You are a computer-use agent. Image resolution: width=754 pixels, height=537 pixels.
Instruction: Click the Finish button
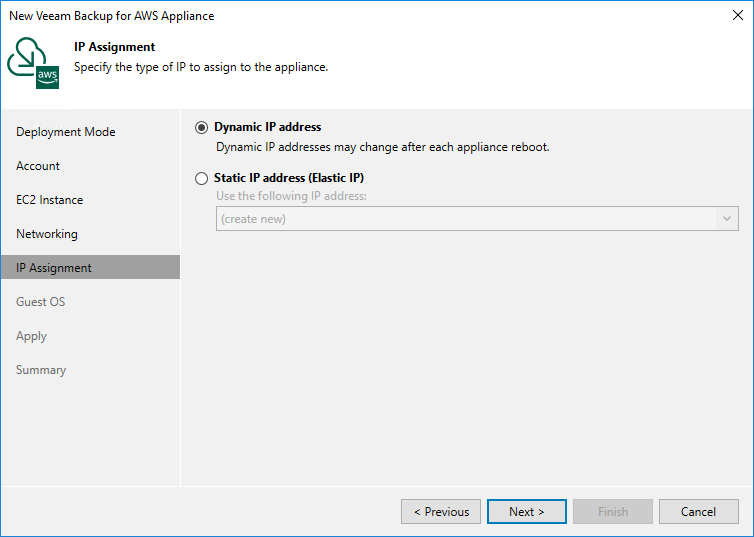pyautogui.click(x=613, y=512)
